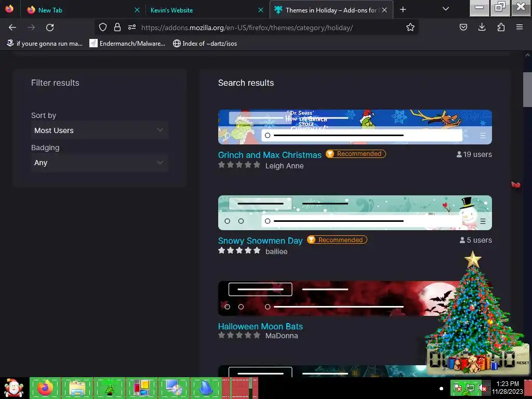Open Grinch and Max Christmas theme link
The image size is (532, 399).
[270, 155]
